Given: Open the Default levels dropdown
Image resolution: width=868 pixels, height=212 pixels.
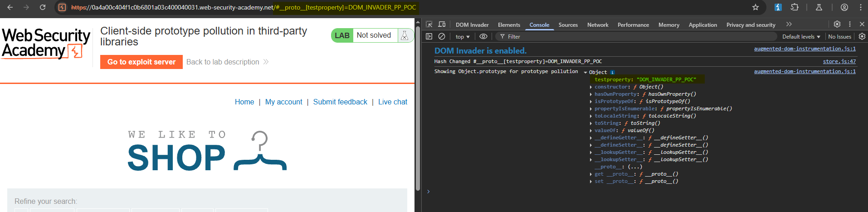Looking at the screenshot, I should pyautogui.click(x=801, y=37).
